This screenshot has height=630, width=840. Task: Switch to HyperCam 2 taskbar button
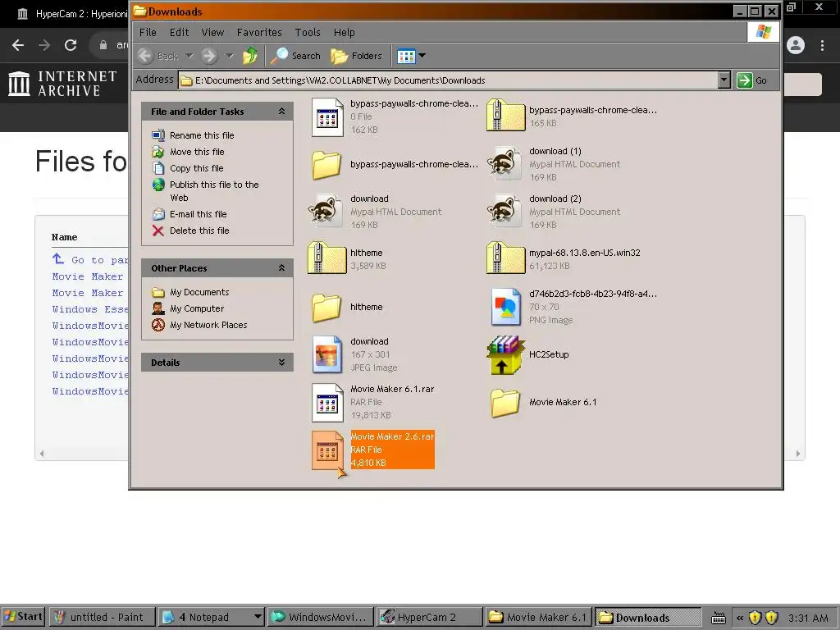point(429,617)
